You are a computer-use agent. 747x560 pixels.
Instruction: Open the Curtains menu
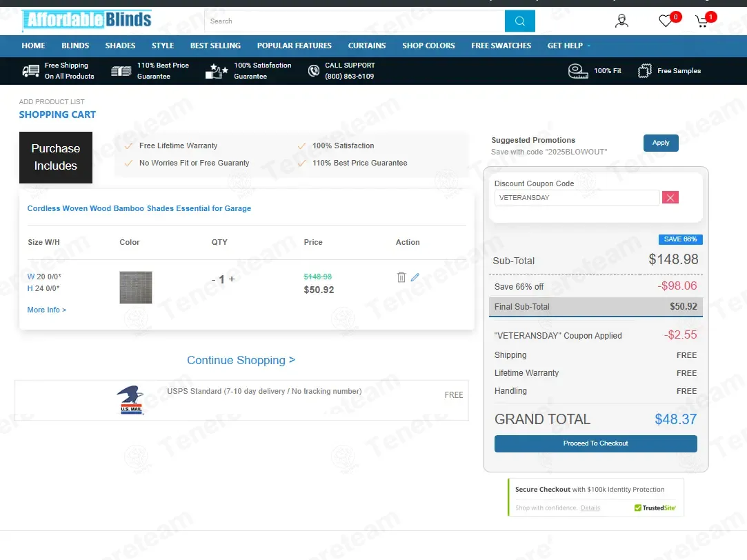(367, 46)
